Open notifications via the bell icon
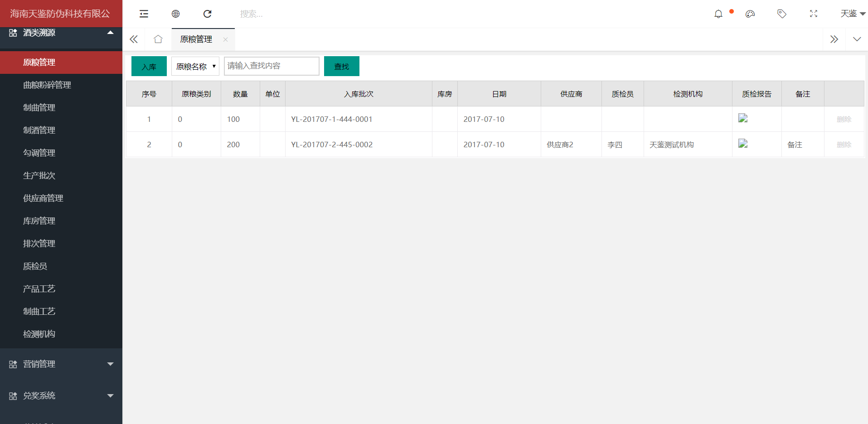Image resolution: width=868 pixels, height=424 pixels. point(718,14)
